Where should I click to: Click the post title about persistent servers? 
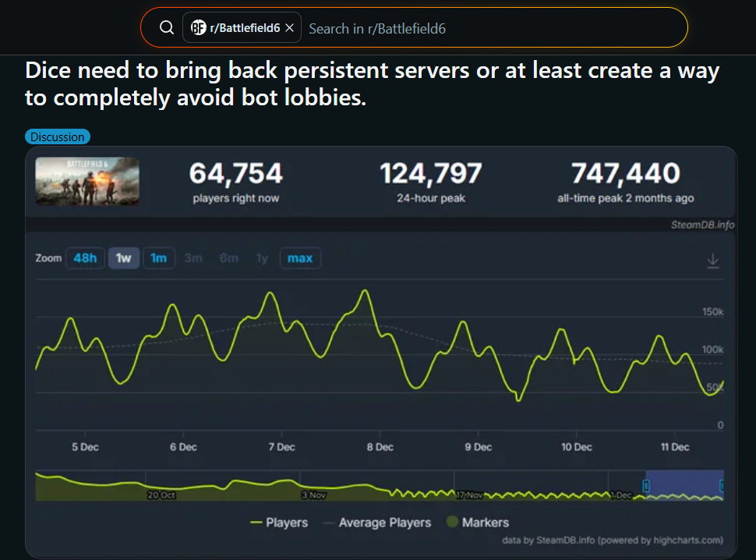point(372,84)
